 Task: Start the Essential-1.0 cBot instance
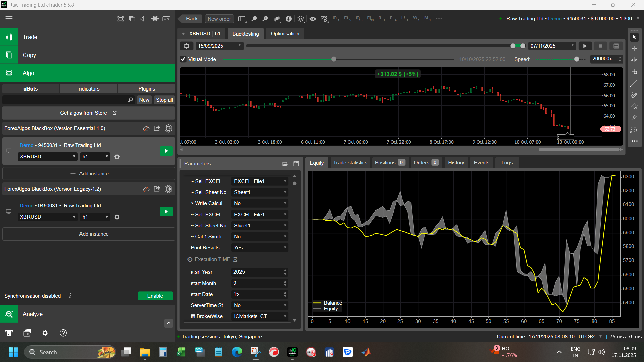166,151
